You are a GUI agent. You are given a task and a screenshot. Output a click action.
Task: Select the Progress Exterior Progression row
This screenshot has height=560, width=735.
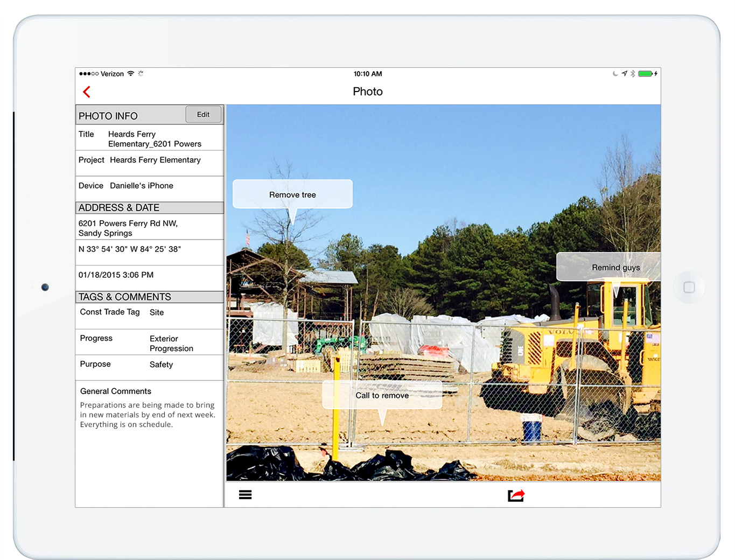coord(149,343)
